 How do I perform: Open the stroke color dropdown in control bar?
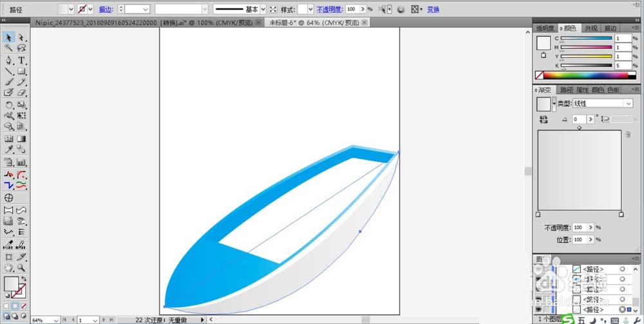tap(90, 9)
